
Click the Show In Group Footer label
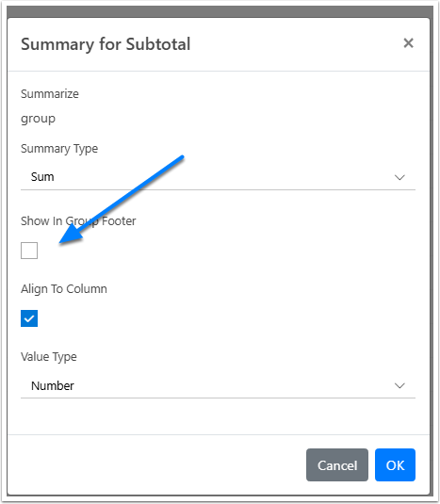tap(78, 221)
